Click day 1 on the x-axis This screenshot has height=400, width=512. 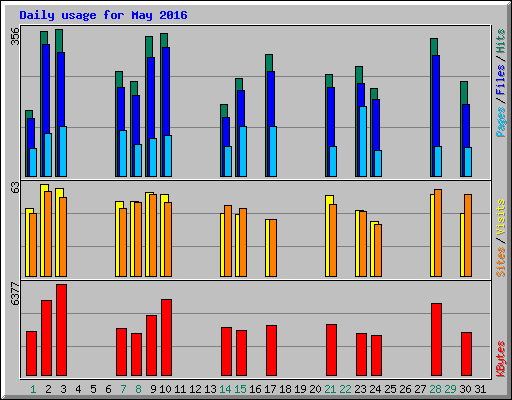pyautogui.click(x=33, y=389)
